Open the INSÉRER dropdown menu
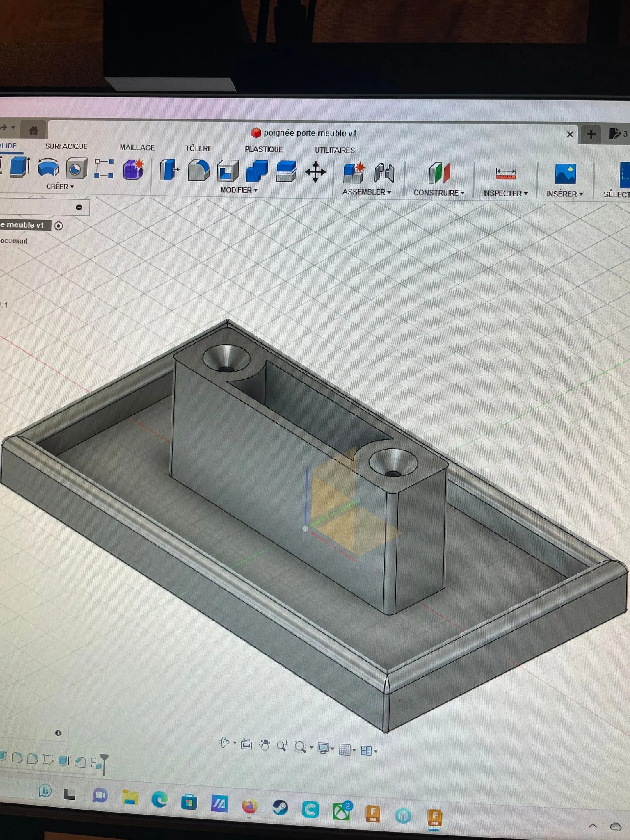630x840 pixels. click(x=565, y=194)
